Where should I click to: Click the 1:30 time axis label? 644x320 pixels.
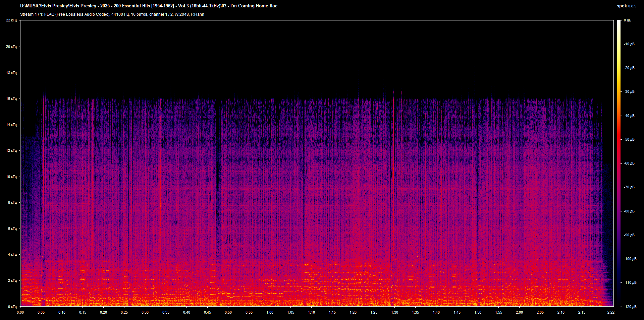394,312
